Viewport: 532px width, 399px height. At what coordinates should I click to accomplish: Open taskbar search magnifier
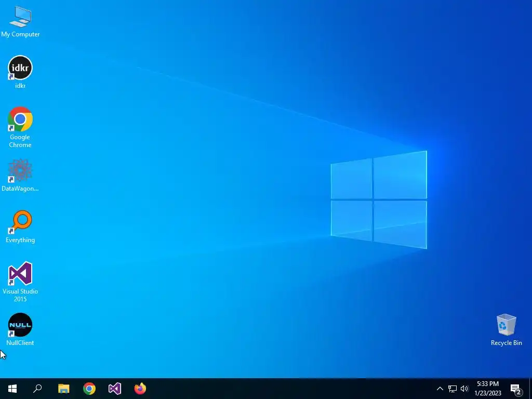(x=37, y=389)
